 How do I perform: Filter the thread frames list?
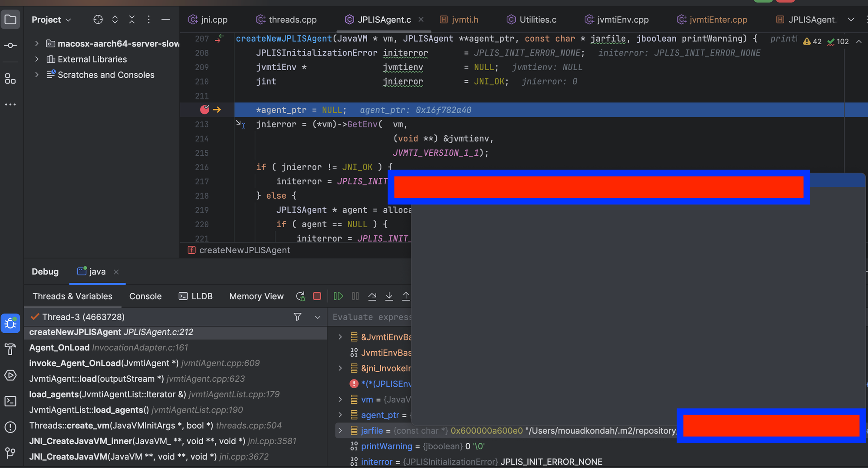coord(297,317)
